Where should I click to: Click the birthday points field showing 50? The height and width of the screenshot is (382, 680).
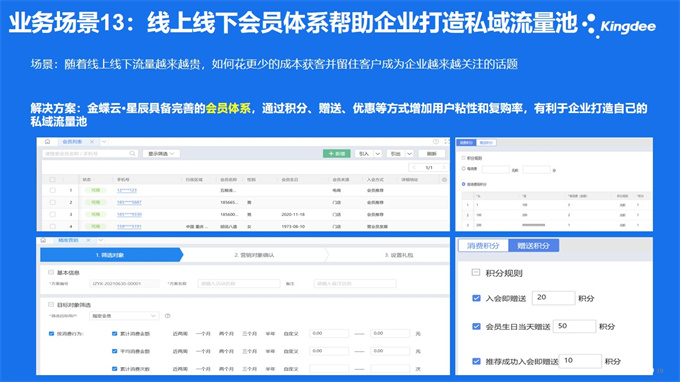point(574,326)
